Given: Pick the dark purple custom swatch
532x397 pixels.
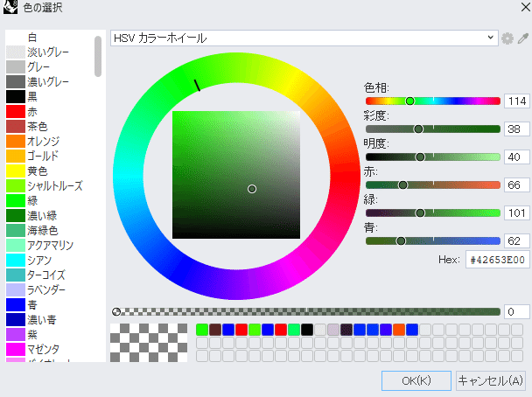Looking at the screenshot, I should click(346, 330).
